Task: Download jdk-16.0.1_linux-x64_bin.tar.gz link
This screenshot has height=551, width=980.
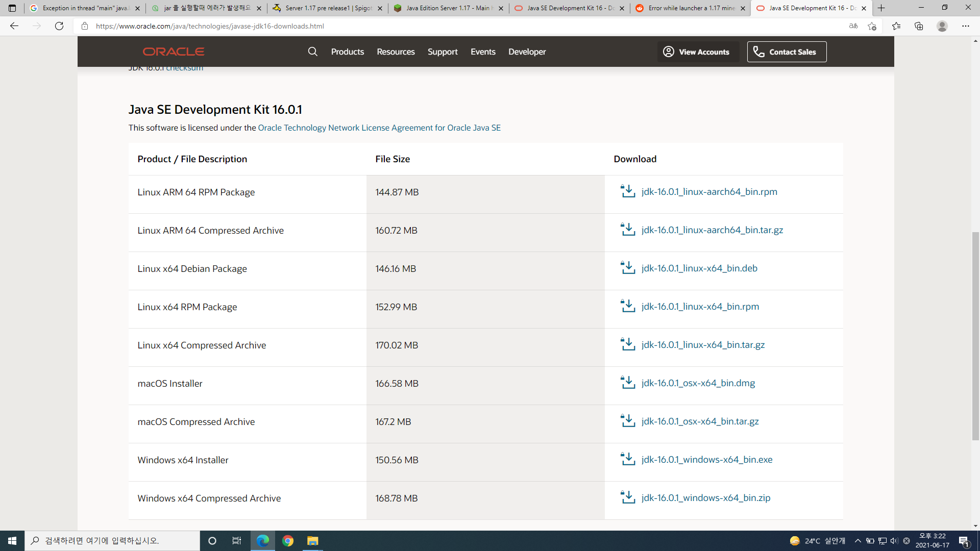Action: point(703,345)
